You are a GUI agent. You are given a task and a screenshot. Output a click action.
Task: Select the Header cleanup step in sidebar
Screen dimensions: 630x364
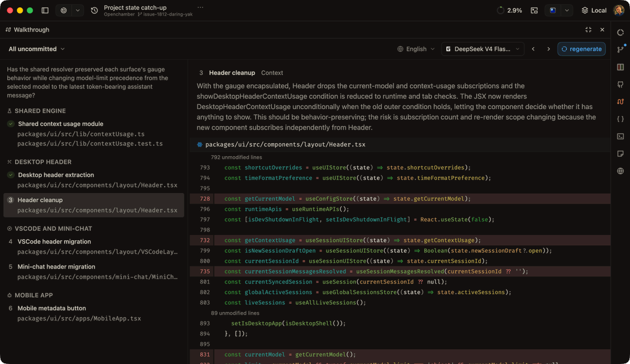94,205
